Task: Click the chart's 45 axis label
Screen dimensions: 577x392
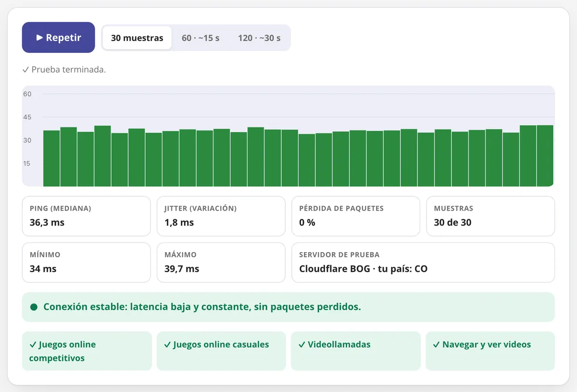Action: [x=27, y=117]
